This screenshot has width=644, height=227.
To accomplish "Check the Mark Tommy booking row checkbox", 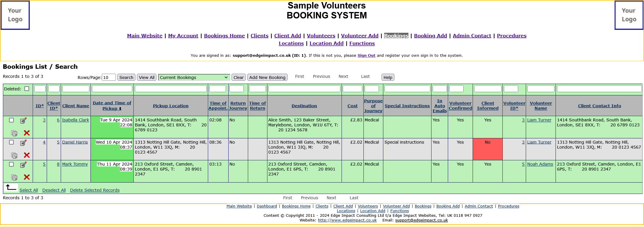I will pos(11,164).
